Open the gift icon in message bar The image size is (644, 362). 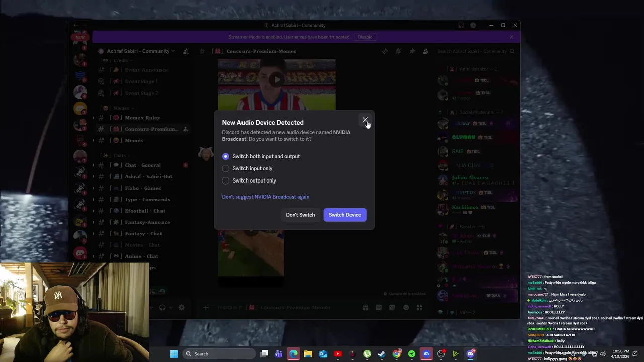[365, 307]
